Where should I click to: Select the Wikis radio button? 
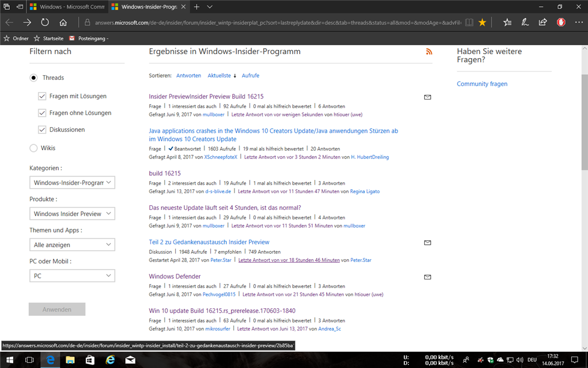tap(33, 148)
